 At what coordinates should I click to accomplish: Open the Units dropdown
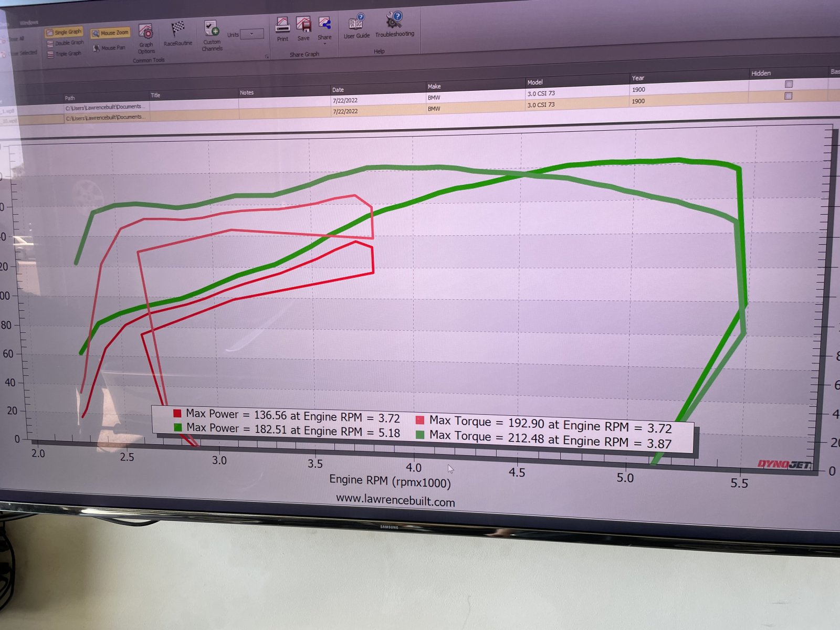pos(252,34)
